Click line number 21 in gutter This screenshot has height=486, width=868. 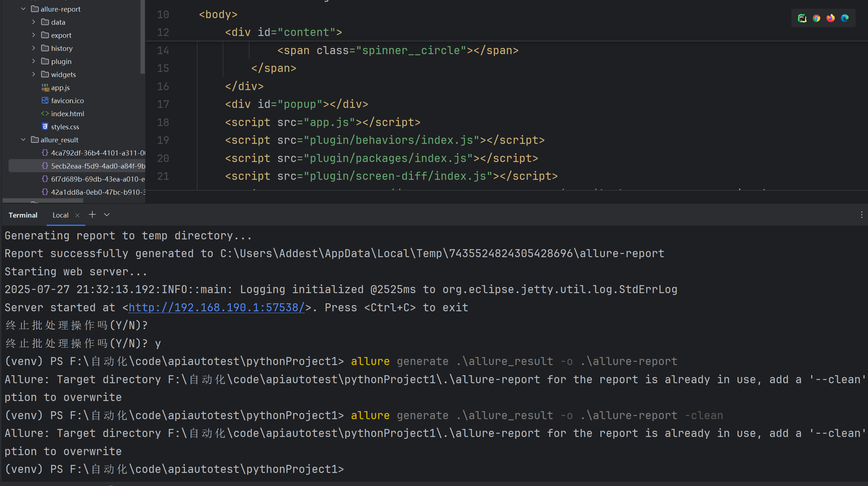(163, 176)
